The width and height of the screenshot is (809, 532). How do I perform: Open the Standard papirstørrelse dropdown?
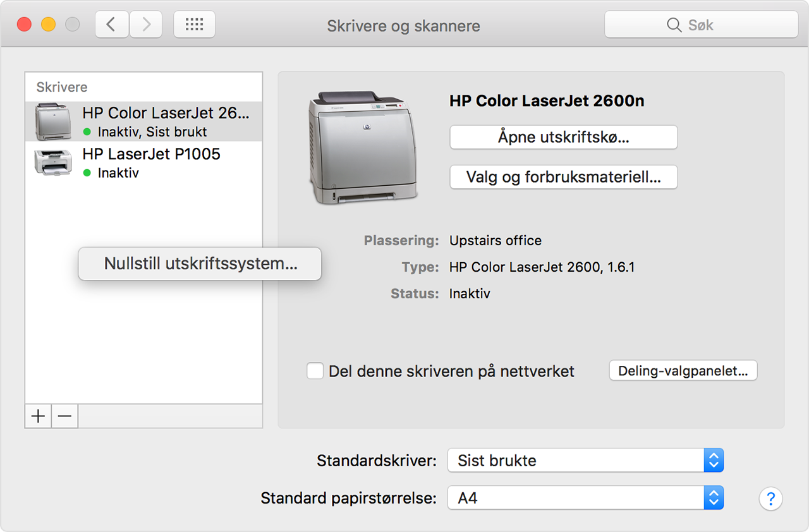(585, 499)
